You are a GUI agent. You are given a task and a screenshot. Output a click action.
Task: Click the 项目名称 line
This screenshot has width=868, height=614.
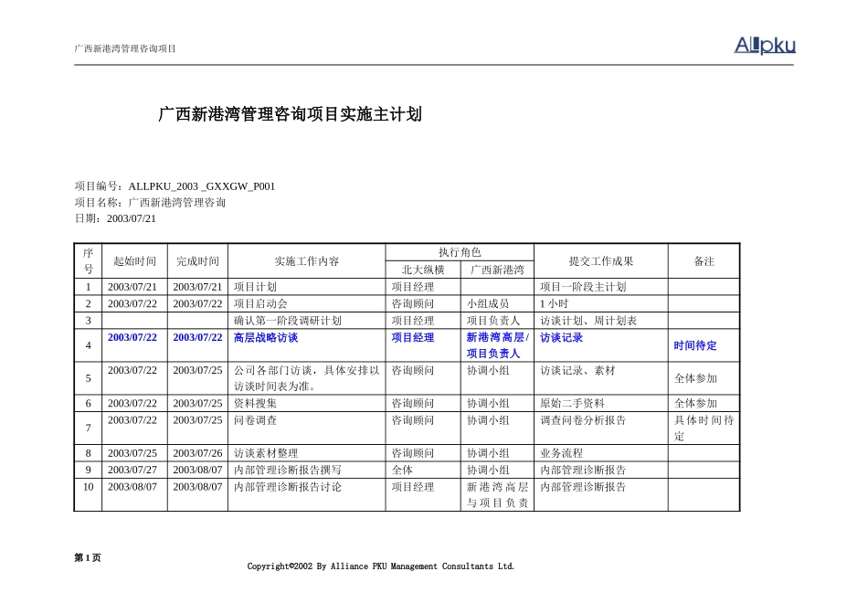point(150,203)
